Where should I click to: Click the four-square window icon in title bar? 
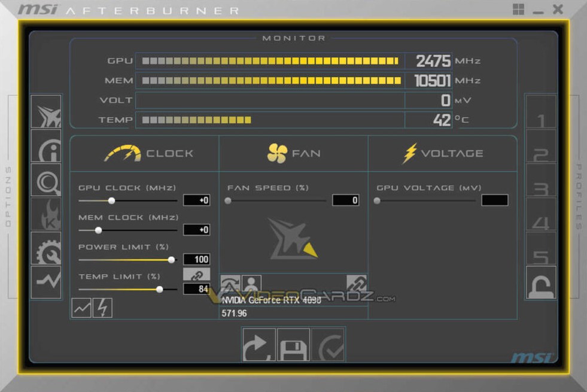[x=519, y=10]
